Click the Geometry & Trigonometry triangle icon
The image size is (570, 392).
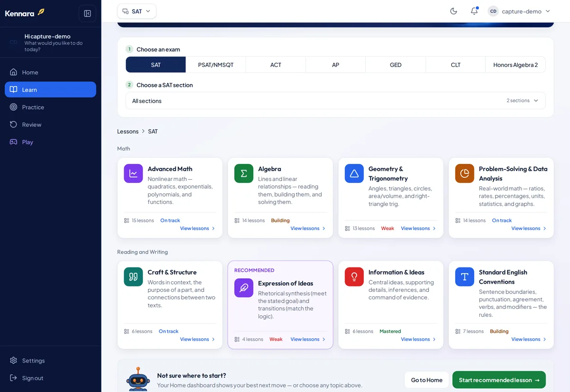coord(354,173)
